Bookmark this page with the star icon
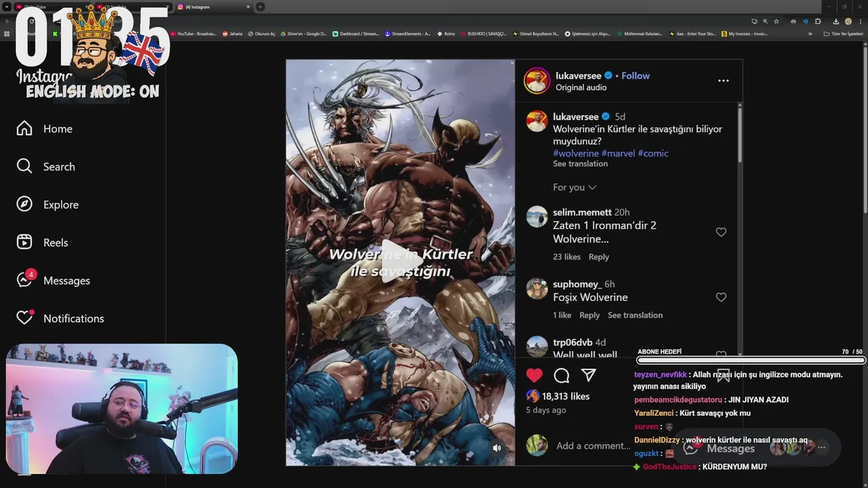Image resolution: width=868 pixels, height=488 pixels. tap(776, 22)
